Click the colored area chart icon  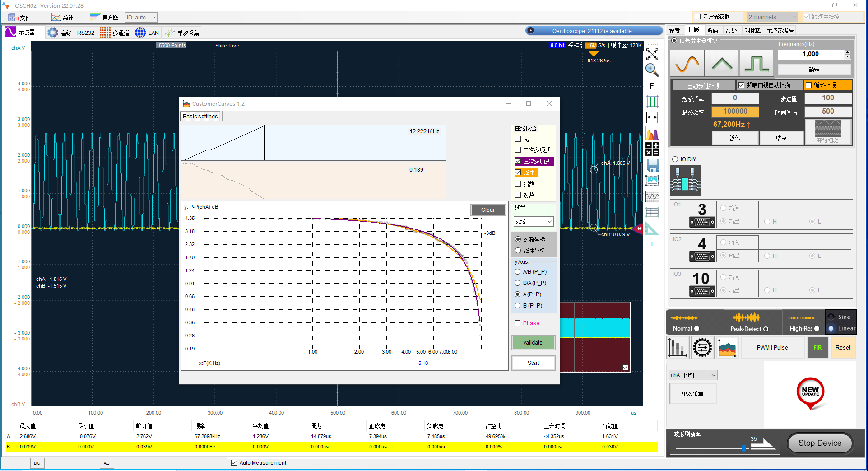click(727, 348)
